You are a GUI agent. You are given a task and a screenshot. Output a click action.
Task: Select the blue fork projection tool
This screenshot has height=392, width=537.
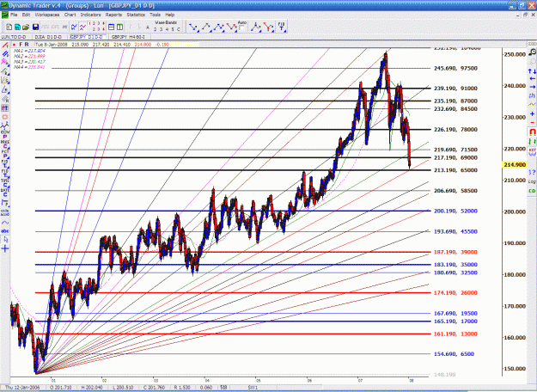(x=256, y=27)
